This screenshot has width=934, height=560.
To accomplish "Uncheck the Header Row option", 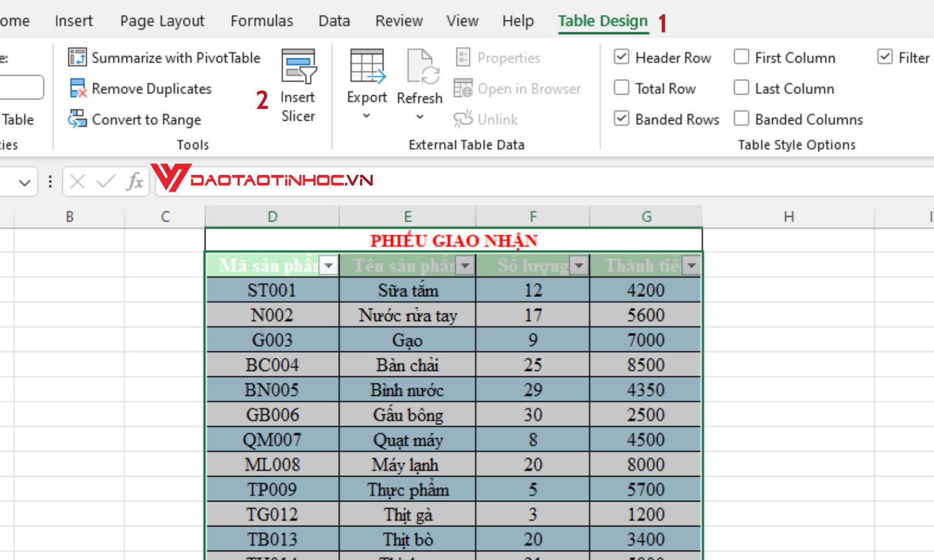I will click(x=621, y=57).
